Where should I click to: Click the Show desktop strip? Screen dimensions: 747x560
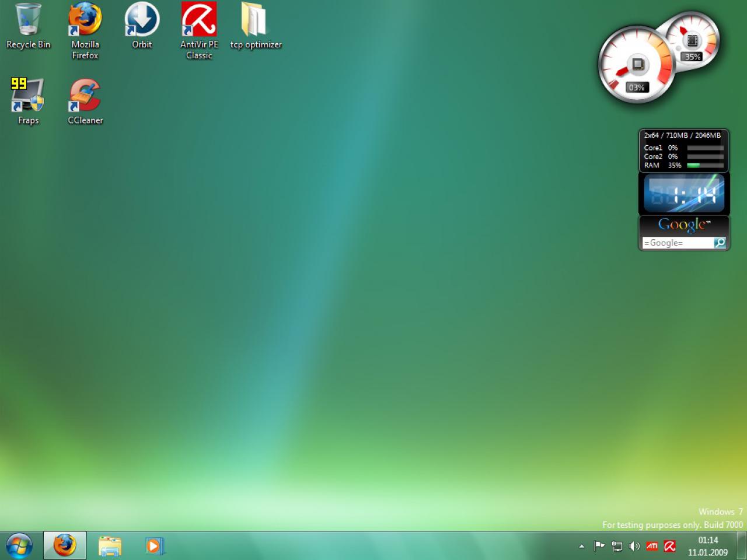pyautogui.click(x=742, y=546)
